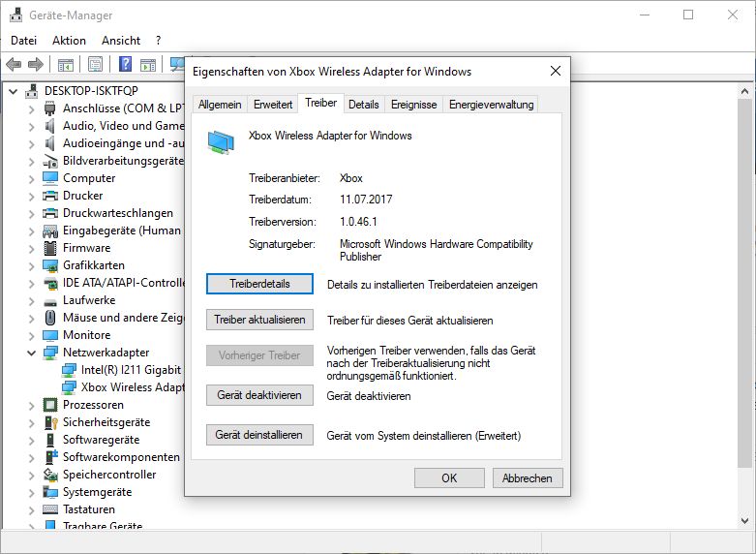Expand the Softwaregeräte node
756x554 pixels.
[x=31, y=440]
